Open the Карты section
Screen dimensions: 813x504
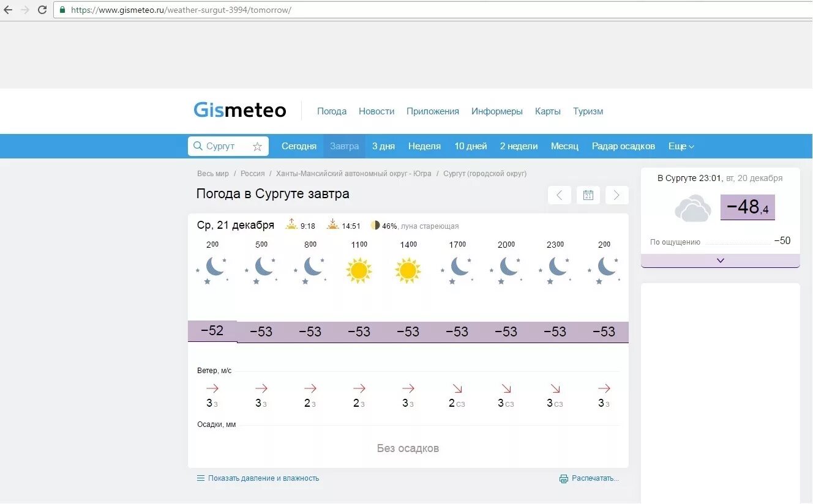pyautogui.click(x=548, y=111)
